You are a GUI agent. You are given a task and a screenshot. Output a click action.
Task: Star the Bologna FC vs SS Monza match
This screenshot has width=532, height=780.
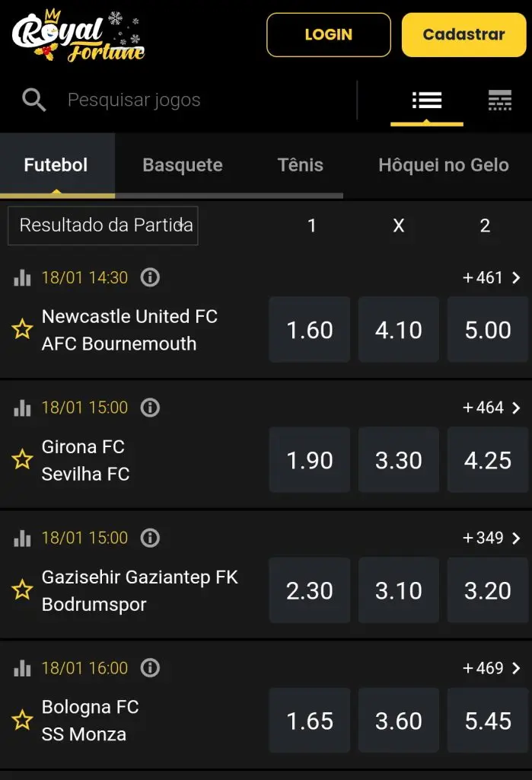pyautogui.click(x=22, y=721)
